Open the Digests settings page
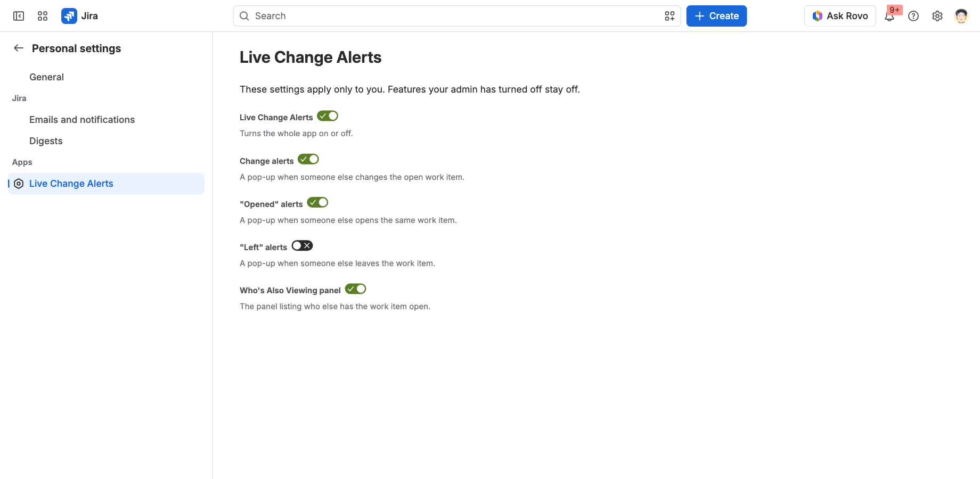 point(106,141)
